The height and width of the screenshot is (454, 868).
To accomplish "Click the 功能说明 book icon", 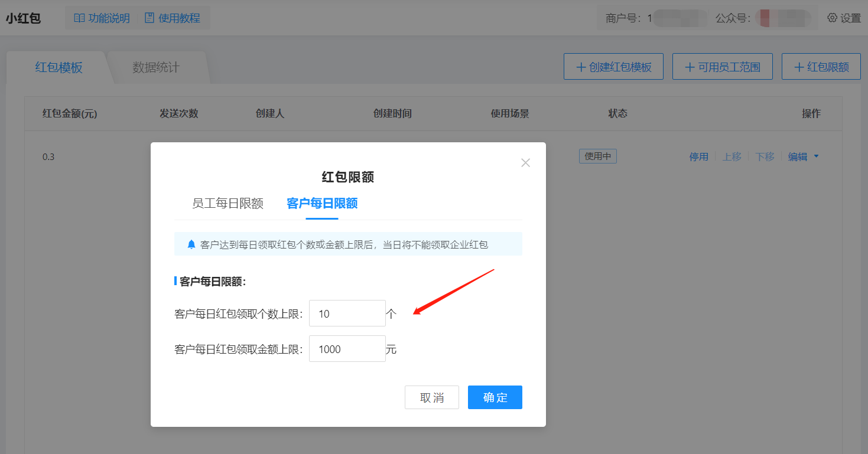I will coord(79,18).
